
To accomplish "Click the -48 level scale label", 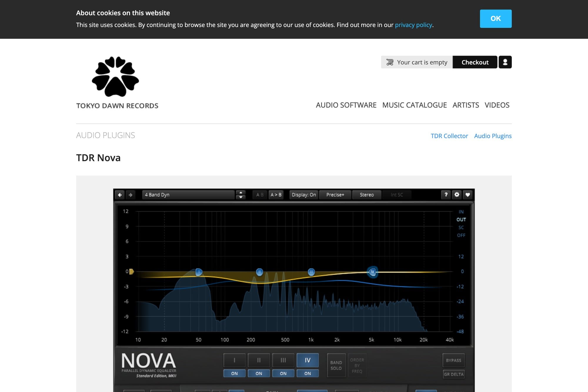I will click(460, 332).
